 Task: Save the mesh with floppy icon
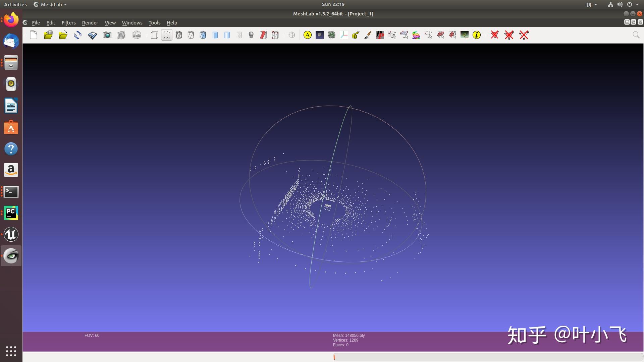[92, 35]
